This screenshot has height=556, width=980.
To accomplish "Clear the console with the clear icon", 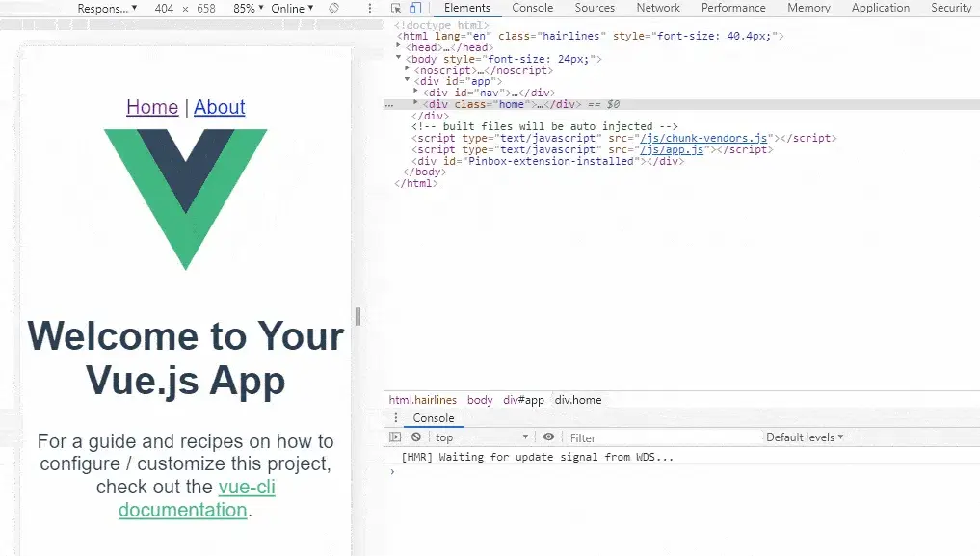I will (416, 437).
